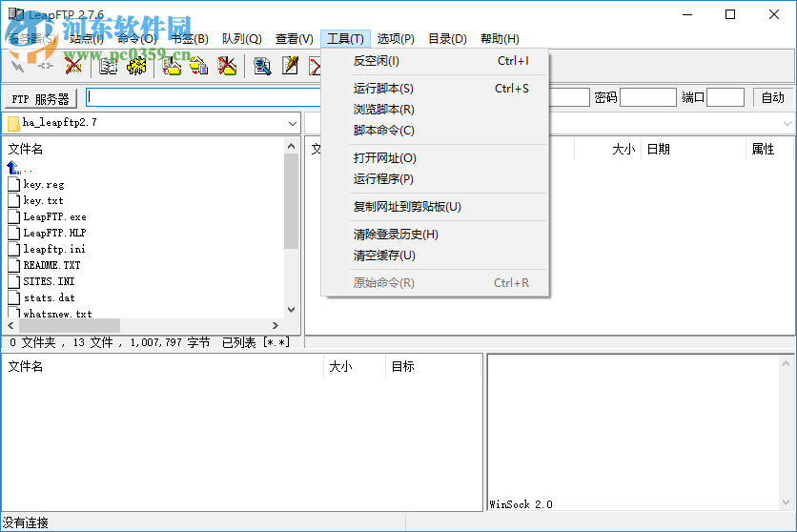Focus the FTP server address field
Screen dimensions: 797x532
tap(203, 97)
